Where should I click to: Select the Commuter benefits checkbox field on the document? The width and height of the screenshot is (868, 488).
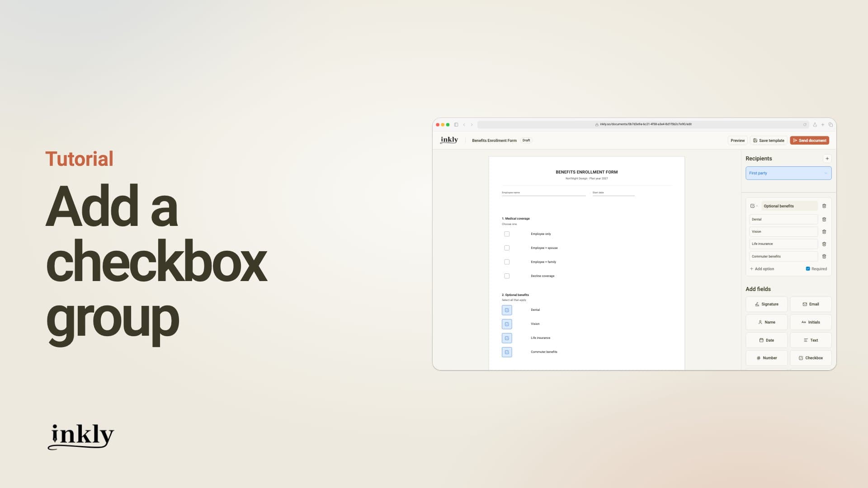507,352
